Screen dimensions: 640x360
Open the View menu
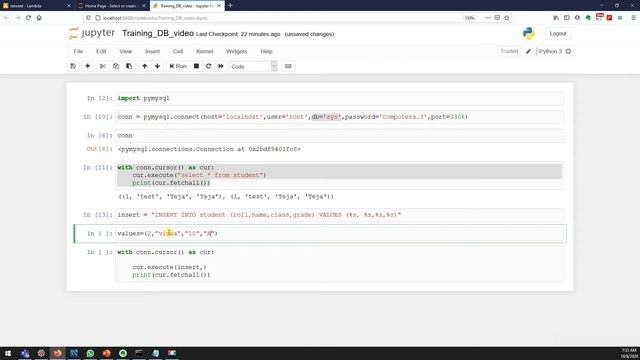tap(126, 51)
